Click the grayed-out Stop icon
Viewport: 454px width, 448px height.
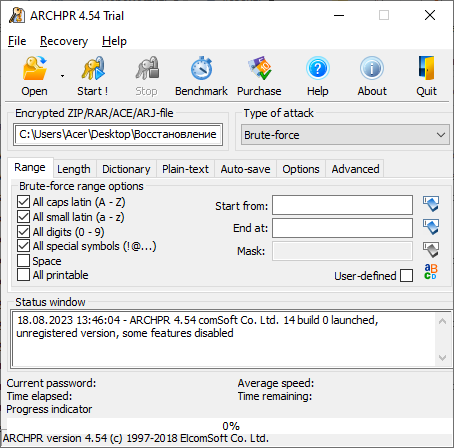tap(147, 68)
